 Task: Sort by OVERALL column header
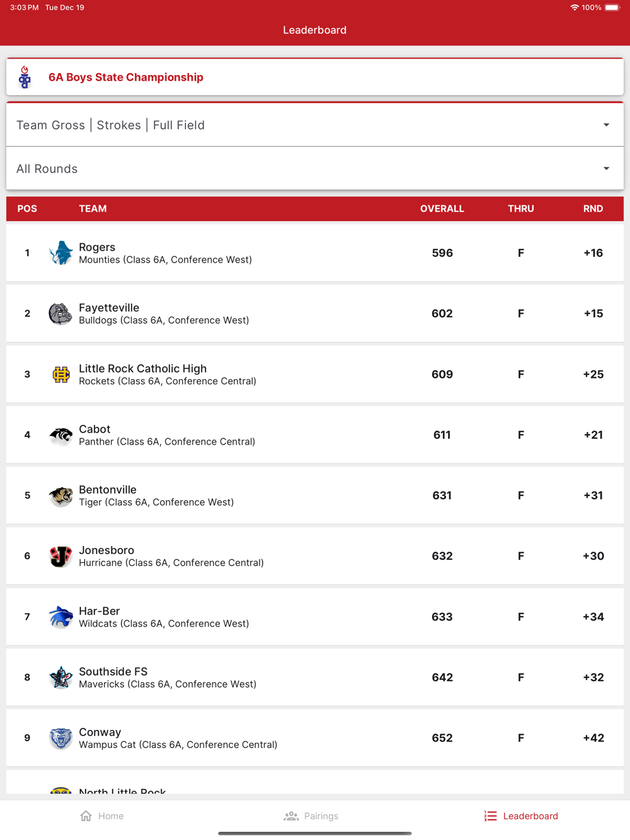[x=442, y=209]
